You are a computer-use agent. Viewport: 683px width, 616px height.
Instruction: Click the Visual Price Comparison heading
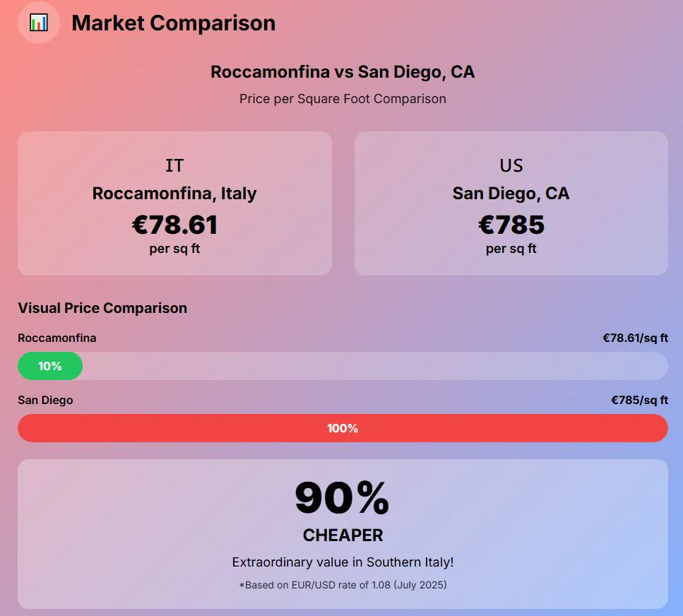pos(102,308)
